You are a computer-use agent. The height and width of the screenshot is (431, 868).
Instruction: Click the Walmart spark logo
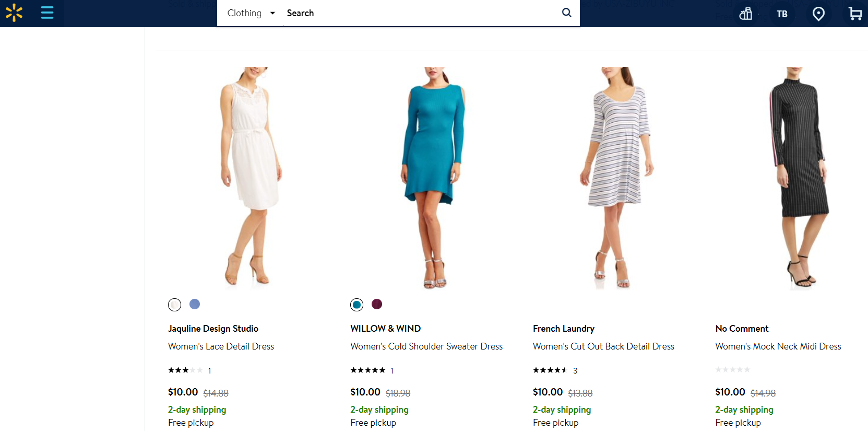tap(14, 13)
